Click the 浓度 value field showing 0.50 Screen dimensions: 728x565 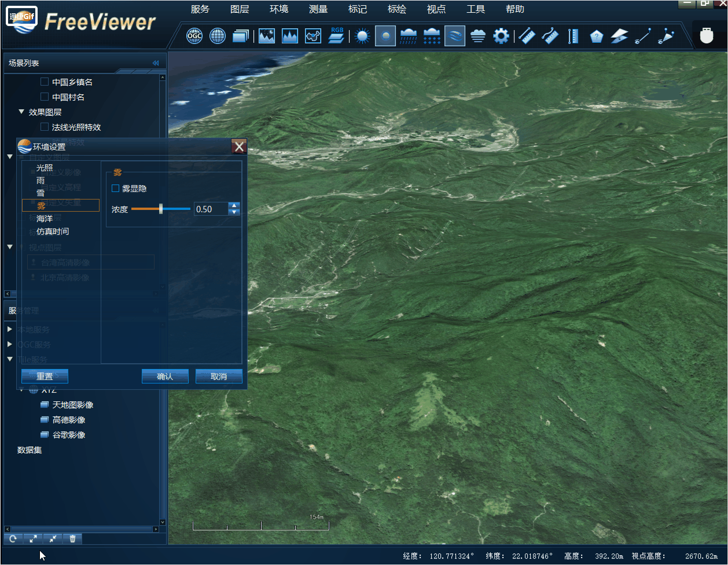tap(211, 209)
